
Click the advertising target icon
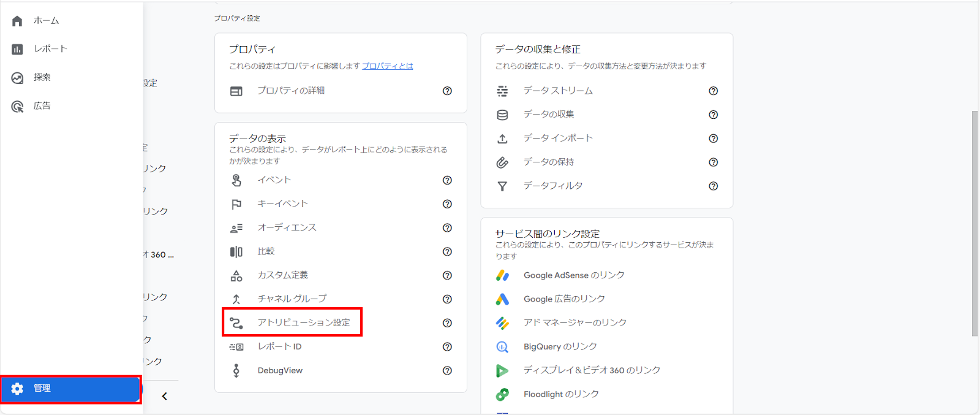pos(17,107)
